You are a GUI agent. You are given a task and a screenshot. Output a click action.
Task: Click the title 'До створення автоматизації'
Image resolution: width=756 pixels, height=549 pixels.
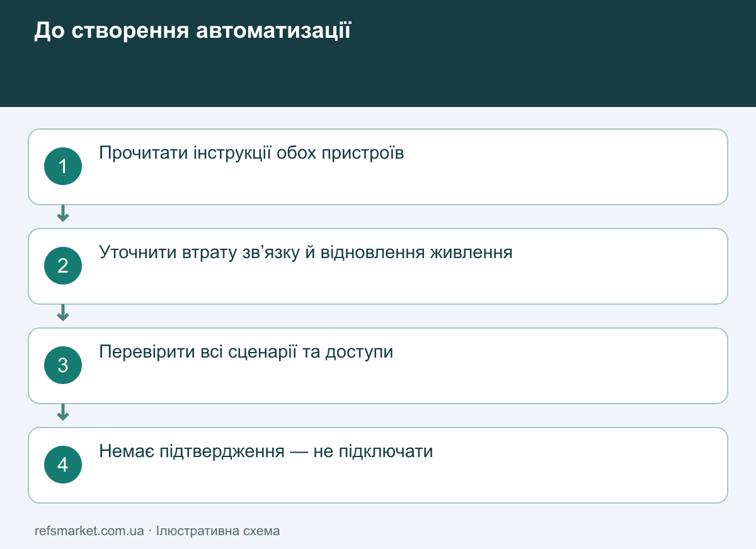click(x=192, y=31)
